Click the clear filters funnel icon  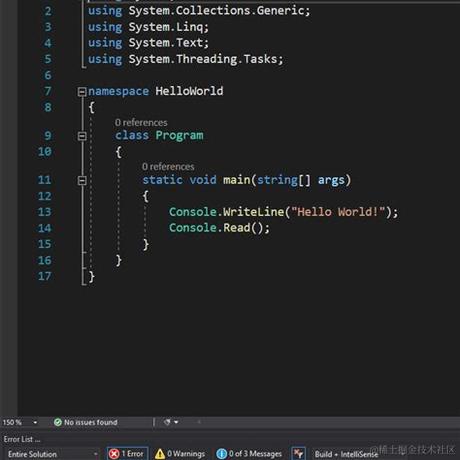(x=298, y=454)
